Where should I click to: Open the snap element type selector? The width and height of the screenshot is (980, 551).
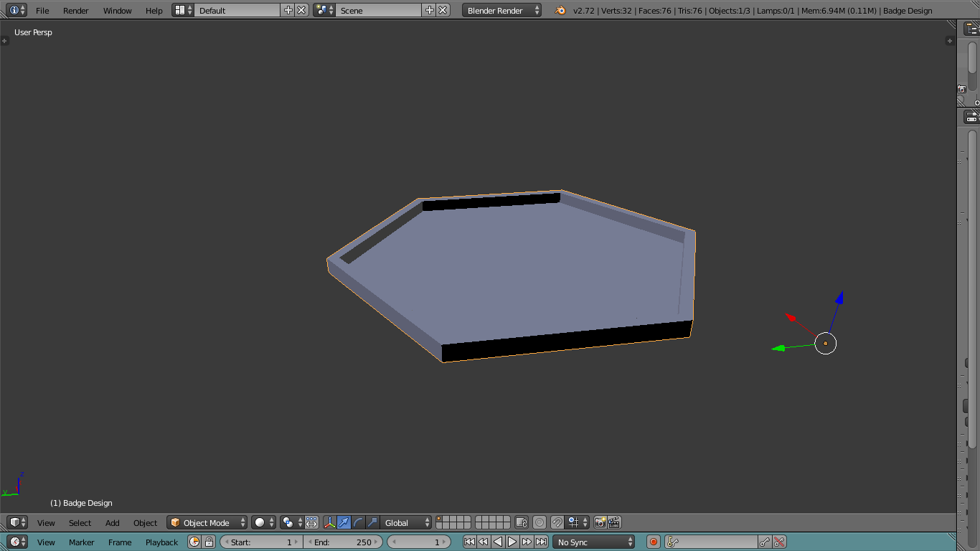tap(578, 522)
